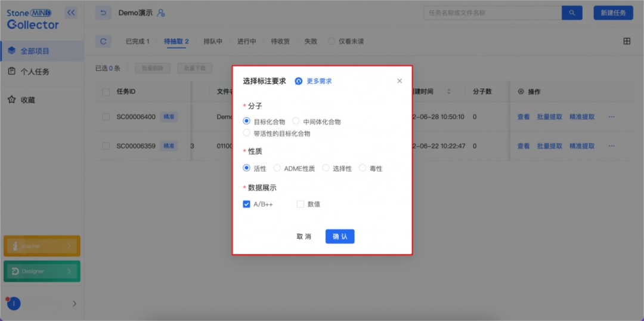The image size is (644, 321).
Task: Open the grid layout icon at right
Action: [627, 41]
